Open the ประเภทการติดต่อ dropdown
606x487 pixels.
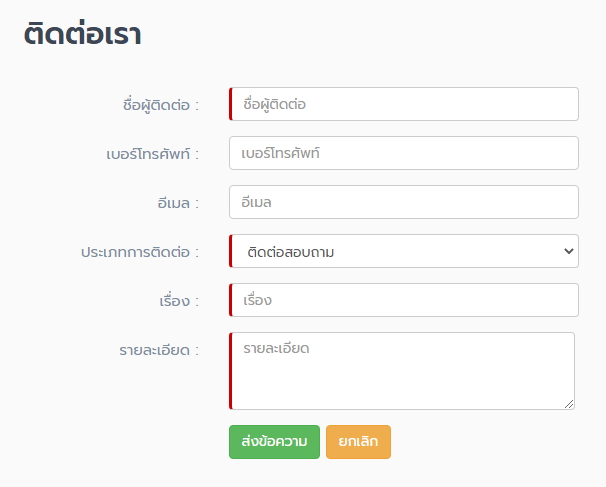tap(404, 251)
